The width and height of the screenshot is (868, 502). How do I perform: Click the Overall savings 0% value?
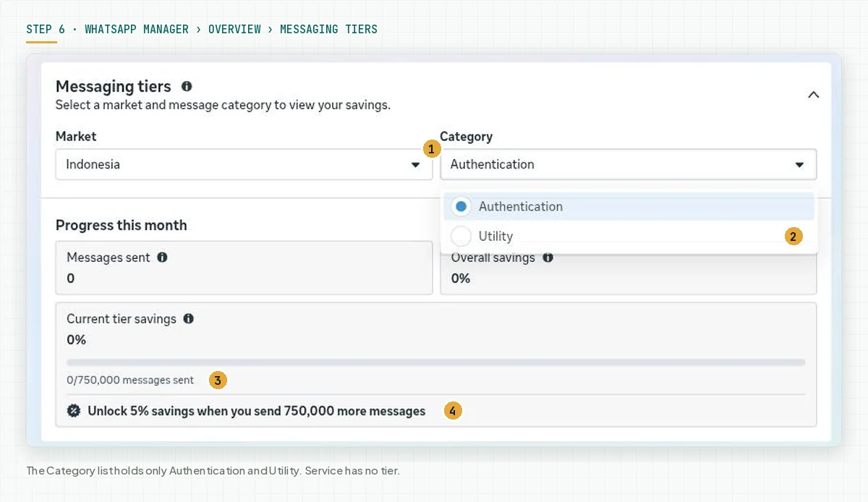pyautogui.click(x=461, y=278)
